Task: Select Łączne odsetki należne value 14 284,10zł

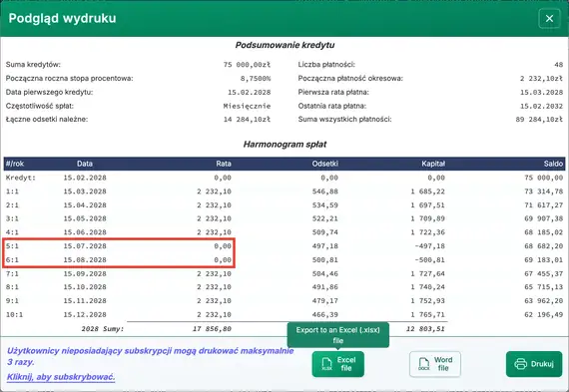Action: click(247, 120)
